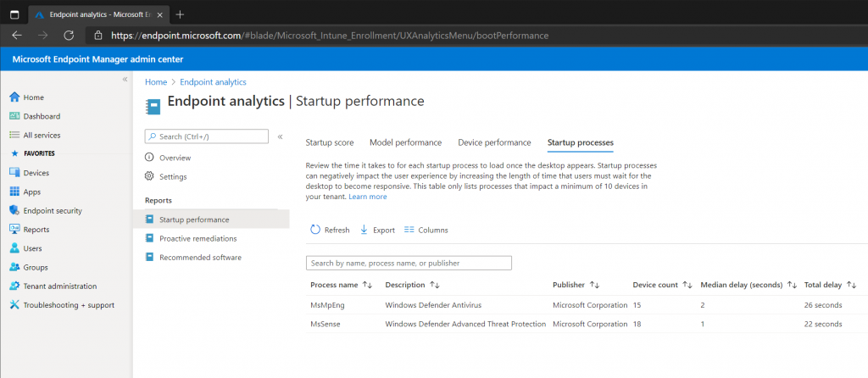Open the Learn more link
Viewport: 868px width, 378px height.
(x=368, y=197)
